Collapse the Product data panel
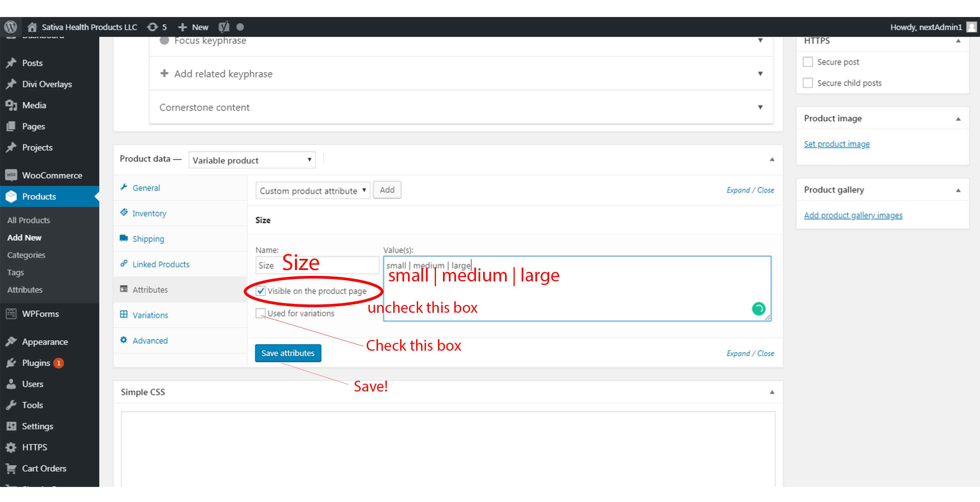The width and height of the screenshot is (980, 502). pos(772,159)
